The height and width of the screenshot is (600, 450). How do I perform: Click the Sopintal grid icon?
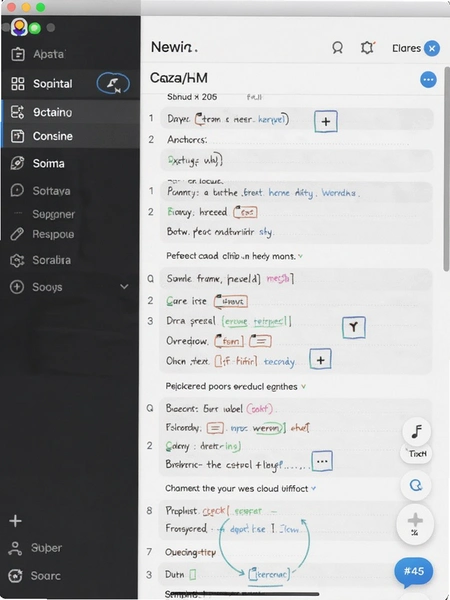pyautogui.click(x=18, y=83)
